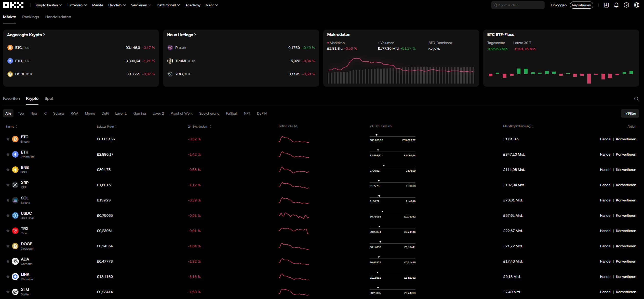Screen dimensions: 644x299
Task: Switch to the Rankings tab
Action: [31, 17]
